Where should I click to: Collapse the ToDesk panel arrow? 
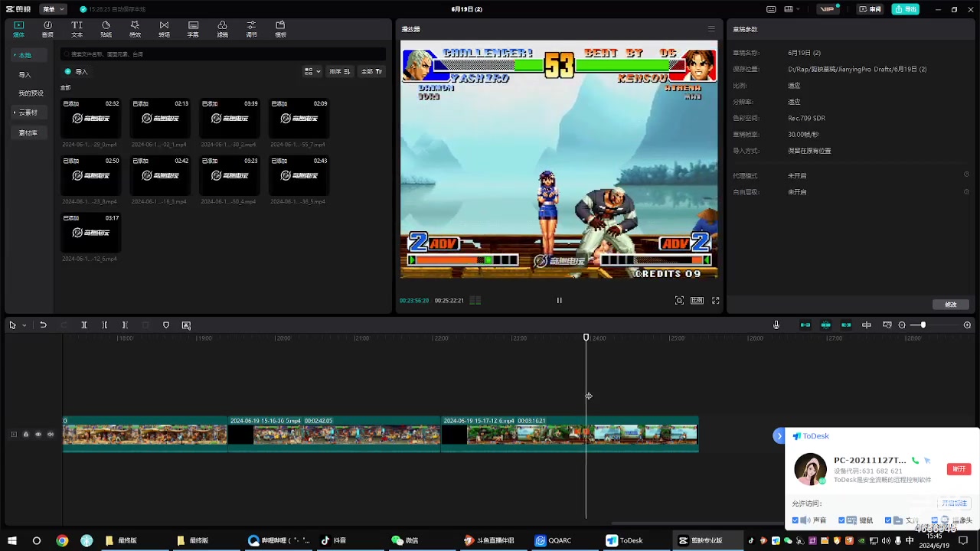(x=779, y=436)
